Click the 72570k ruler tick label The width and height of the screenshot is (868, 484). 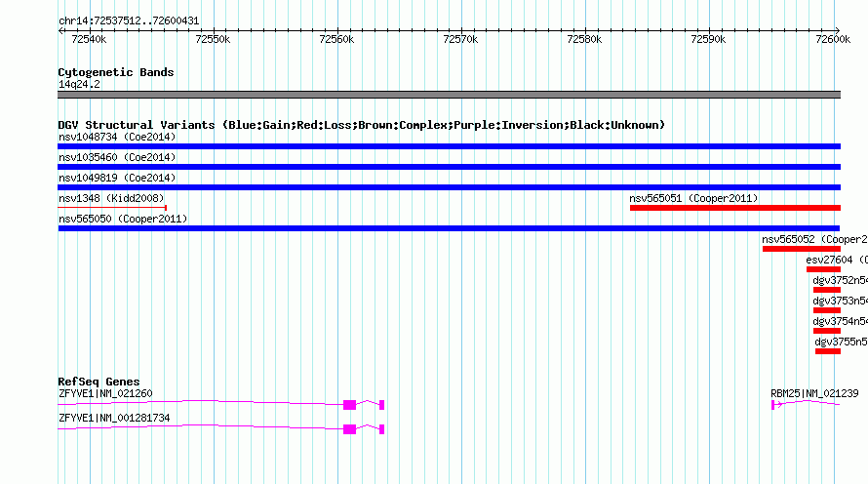[x=460, y=39]
